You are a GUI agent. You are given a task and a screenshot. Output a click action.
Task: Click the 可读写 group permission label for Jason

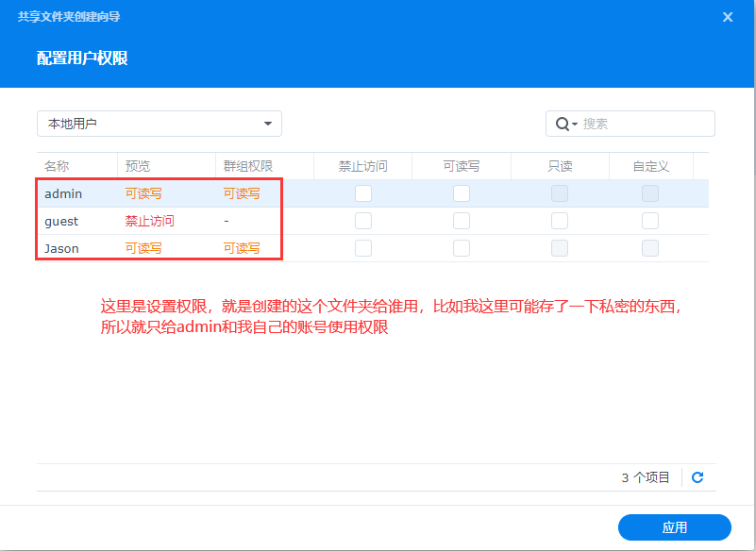(x=242, y=248)
